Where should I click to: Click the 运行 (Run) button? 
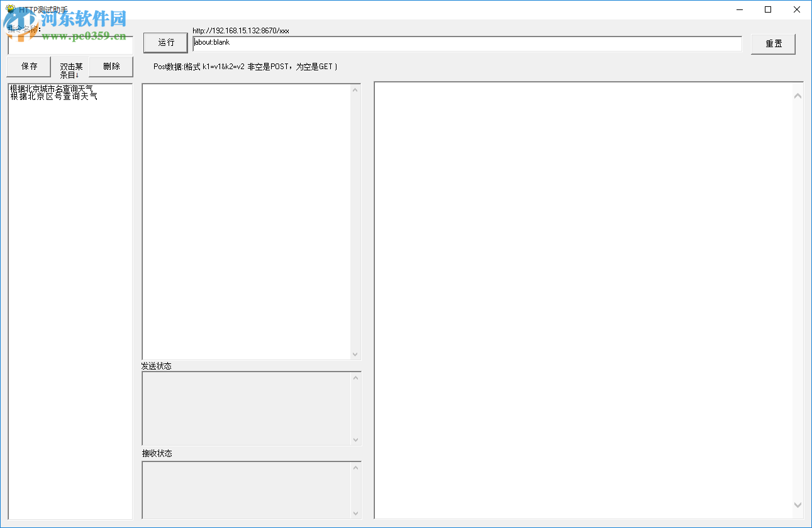tap(165, 43)
